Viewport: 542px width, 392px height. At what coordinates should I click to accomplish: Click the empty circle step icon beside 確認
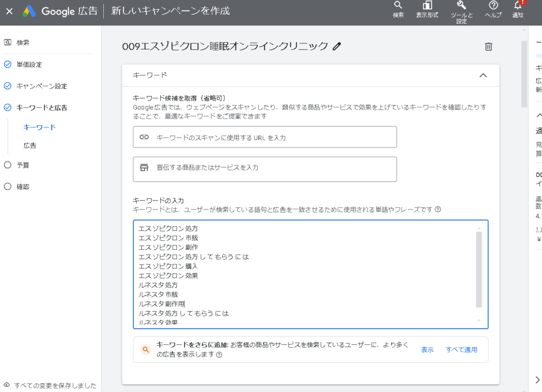click(7, 187)
